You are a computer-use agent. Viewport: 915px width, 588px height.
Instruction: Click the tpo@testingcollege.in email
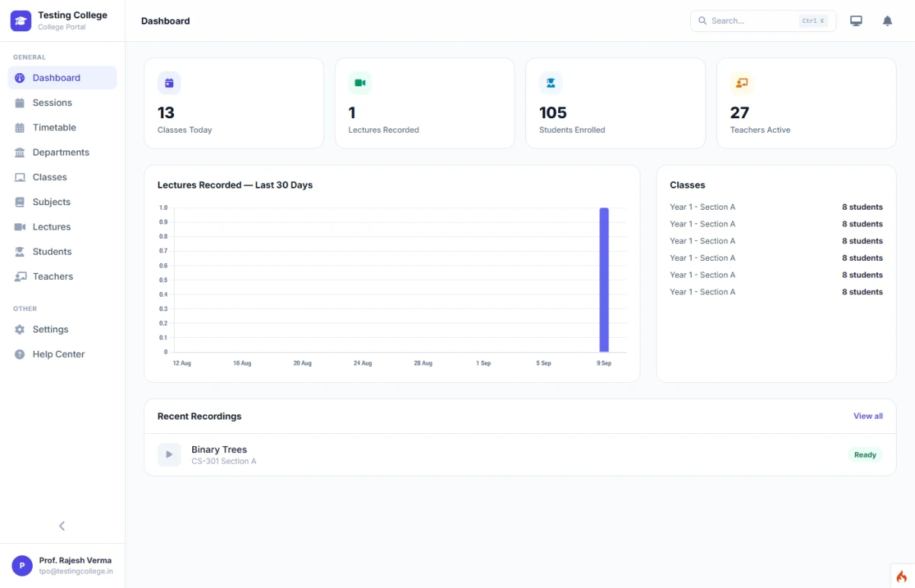coord(76,571)
